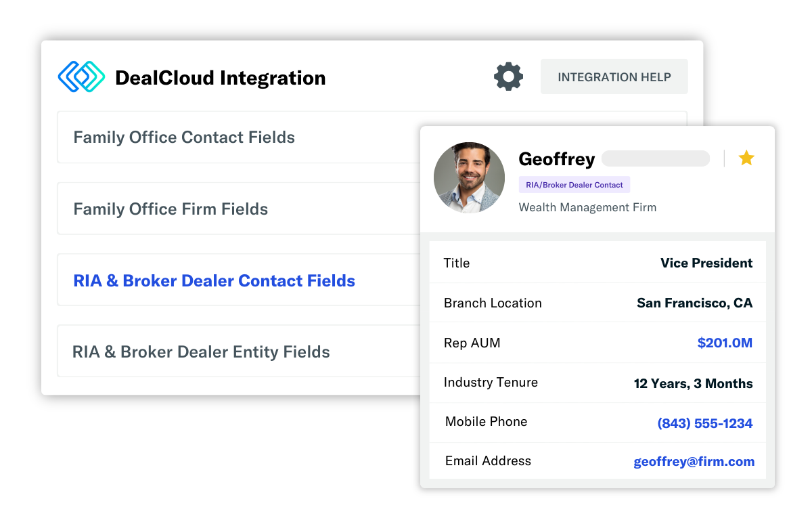Select the Wealth Management Firm label
This screenshot has height=516, width=812.
(x=587, y=207)
